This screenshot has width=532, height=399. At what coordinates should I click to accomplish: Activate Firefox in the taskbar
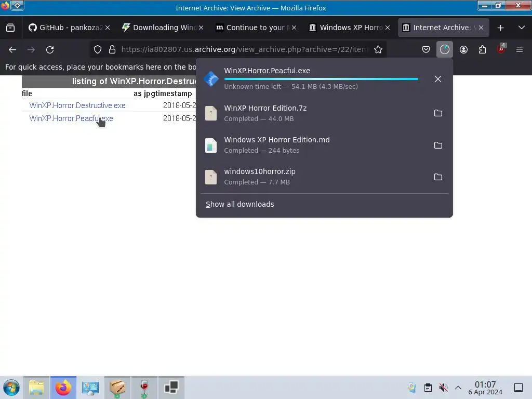[x=63, y=388]
